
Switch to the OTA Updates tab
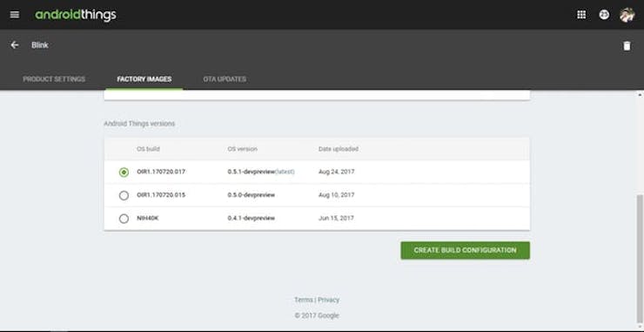click(x=225, y=79)
